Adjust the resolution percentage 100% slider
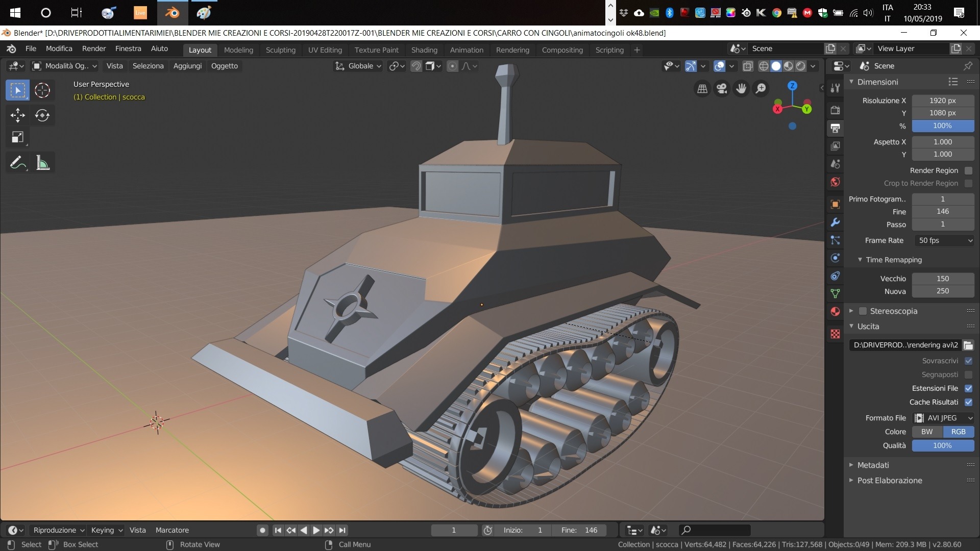Screen dimensions: 980x551 pyautogui.click(x=943, y=126)
